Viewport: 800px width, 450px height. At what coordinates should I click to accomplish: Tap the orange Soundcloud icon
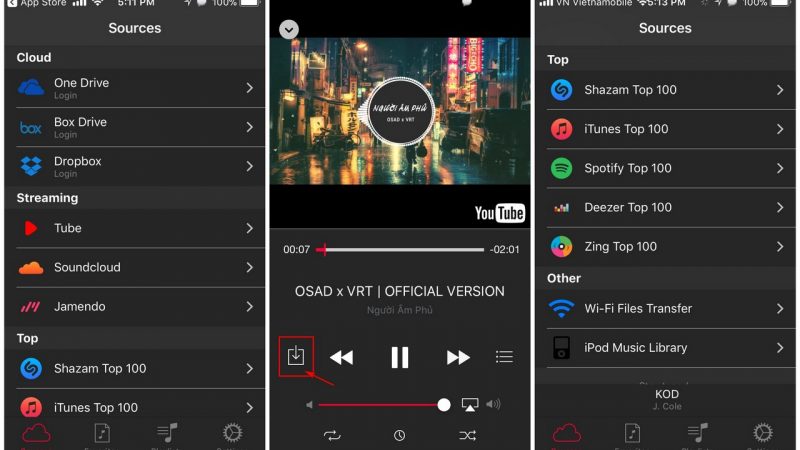(31, 267)
